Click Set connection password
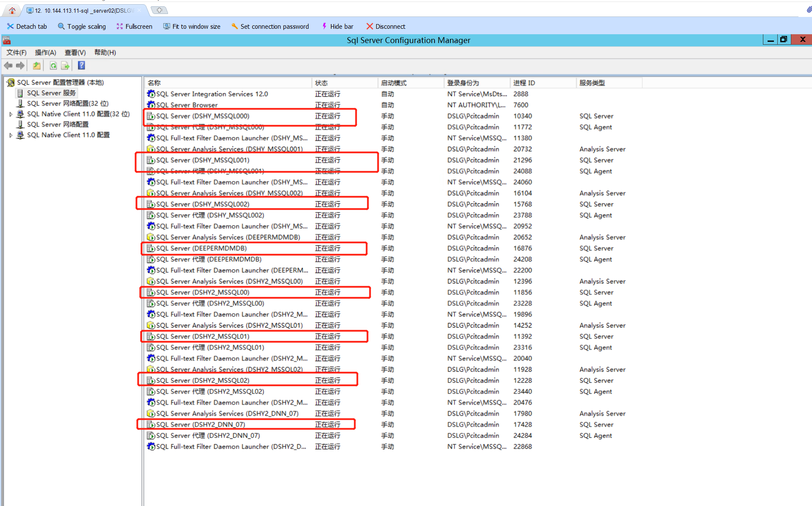812x506 pixels. (x=270, y=26)
